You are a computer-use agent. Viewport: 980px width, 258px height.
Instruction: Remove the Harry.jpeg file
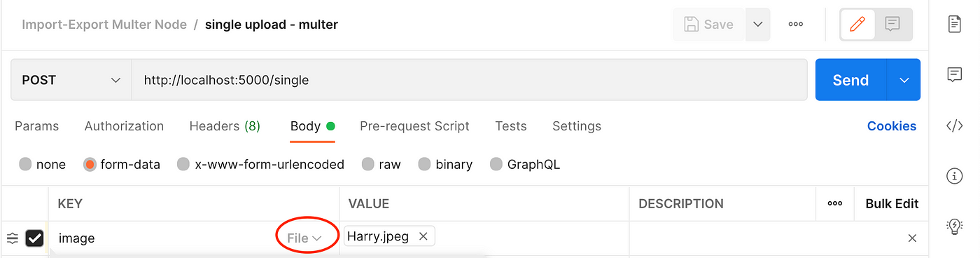click(x=423, y=237)
